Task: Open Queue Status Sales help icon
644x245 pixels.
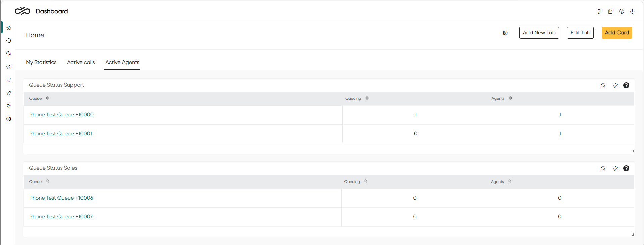Action: tap(626, 168)
